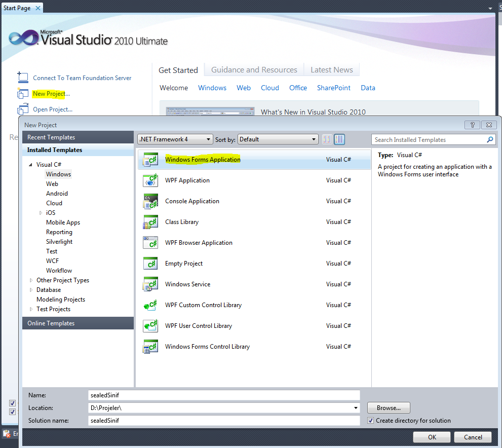Image resolution: width=502 pixels, height=448 pixels.
Task: Open What's New in Visual Studio 2010 thumbnail
Action: [210, 111]
